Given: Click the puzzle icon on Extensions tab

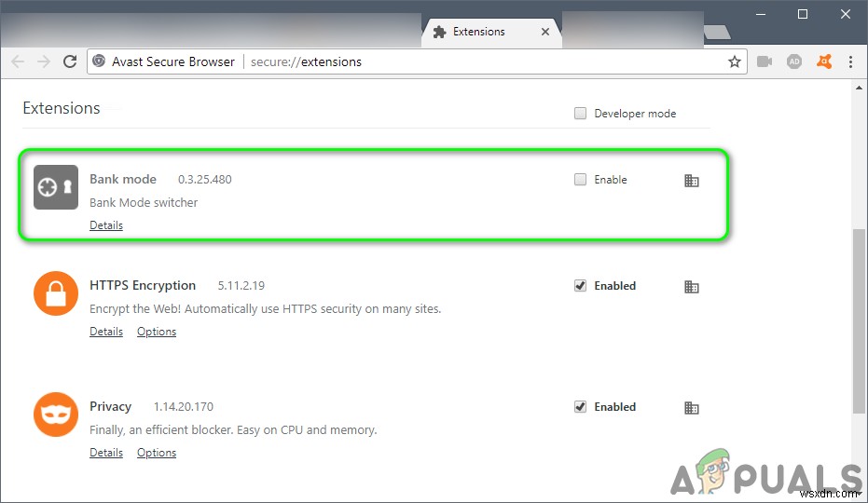Looking at the screenshot, I should click(439, 32).
